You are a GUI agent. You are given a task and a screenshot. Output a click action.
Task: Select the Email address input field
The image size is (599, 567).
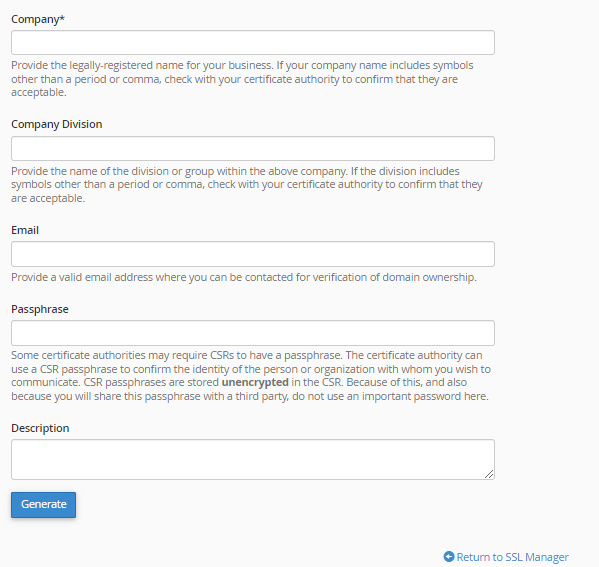(253, 254)
